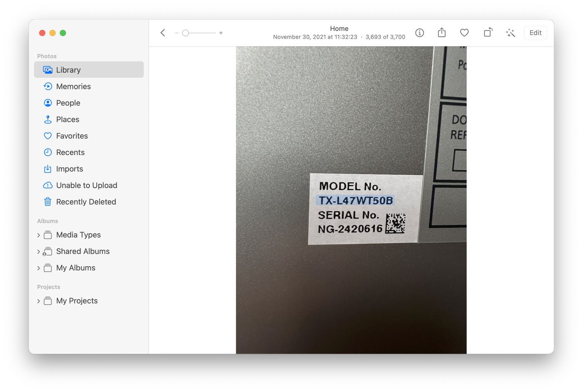Apply Auto Enhance with magic wand
The height and width of the screenshot is (392, 583).
tap(510, 33)
